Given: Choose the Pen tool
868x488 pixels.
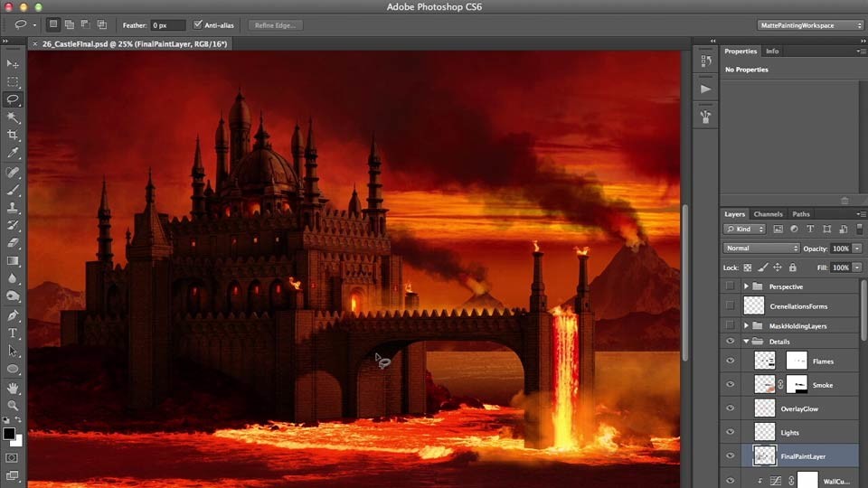Looking at the screenshot, I should (12, 315).
